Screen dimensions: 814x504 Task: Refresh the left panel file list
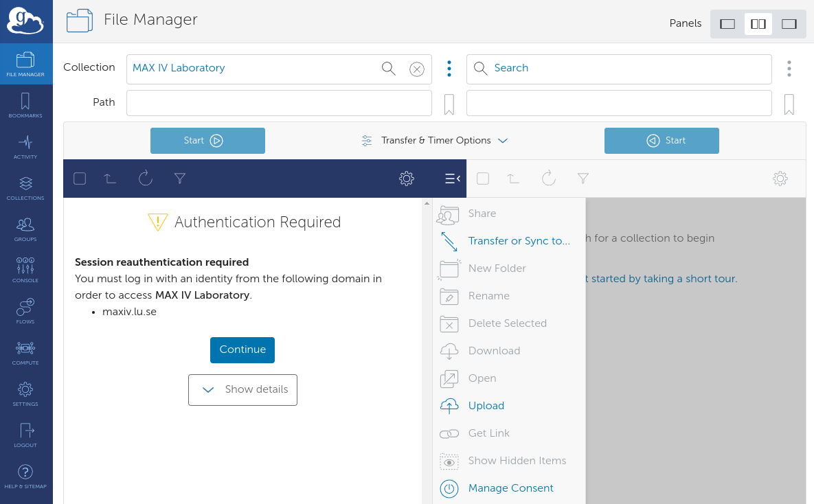145,179
